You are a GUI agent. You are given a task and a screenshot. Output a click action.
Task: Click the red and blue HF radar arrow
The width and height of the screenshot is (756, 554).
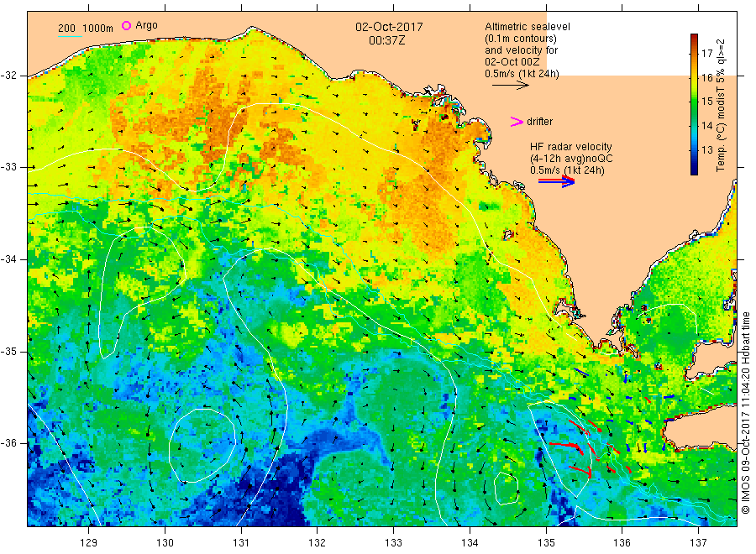click(556, 181)
